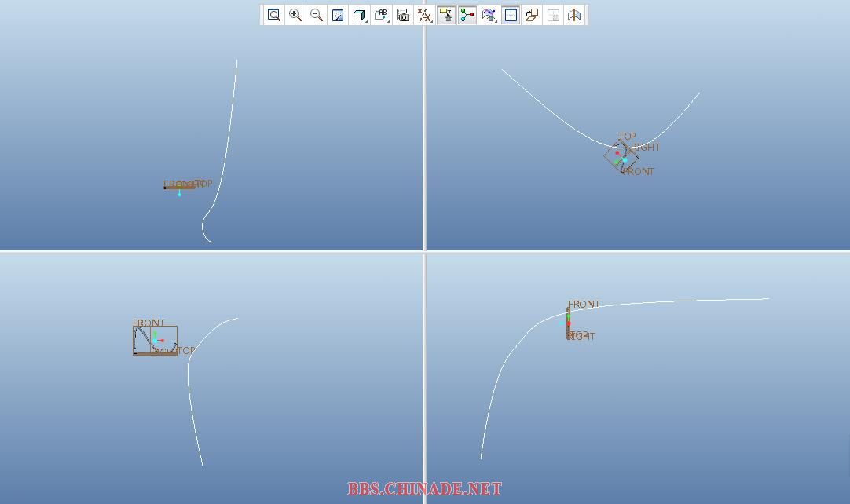Click the greyed-out view pane icon
850x504 pixels.
coord(553,15)
